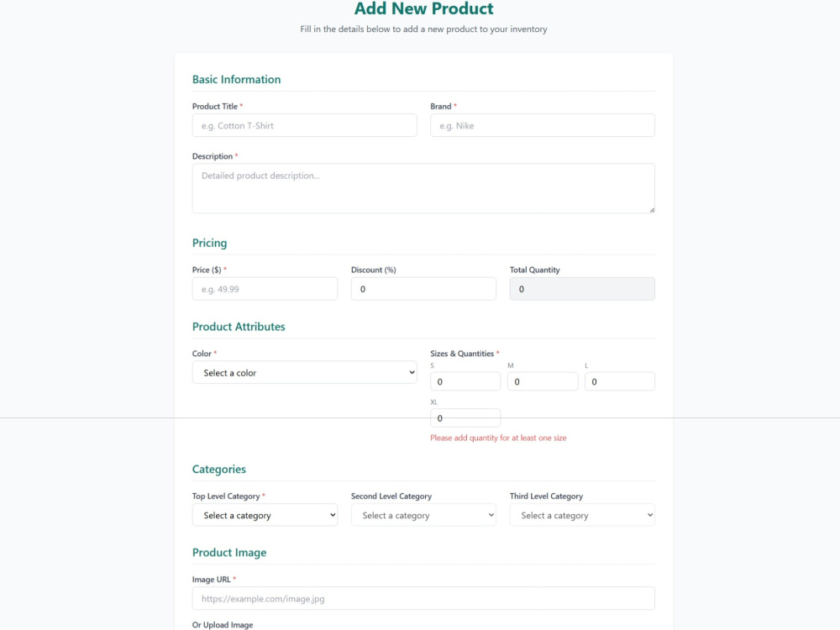
Task: Focus the L size quantity input
Action: (x=619, y=381)
